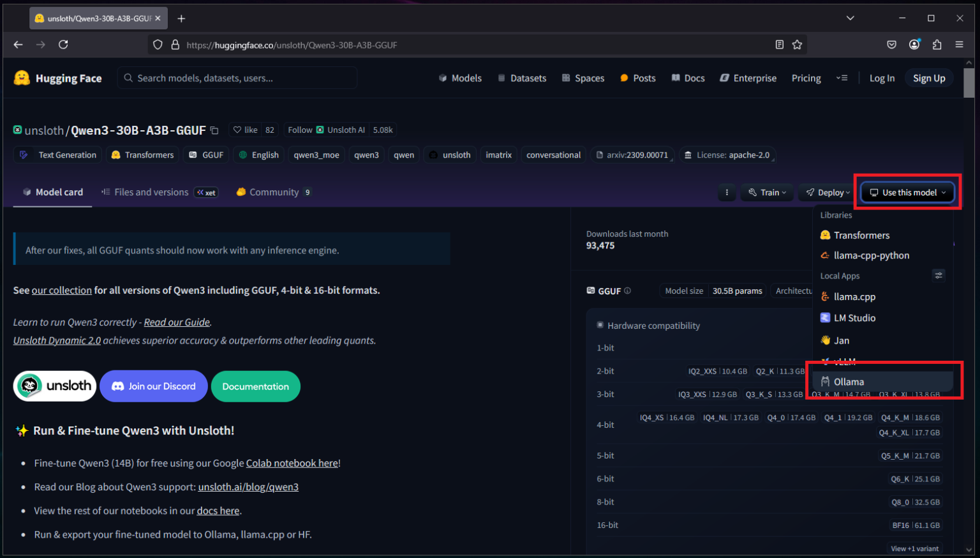
Task: Click the search models input field
Action: pyautogui.click(x=237, y=78)
